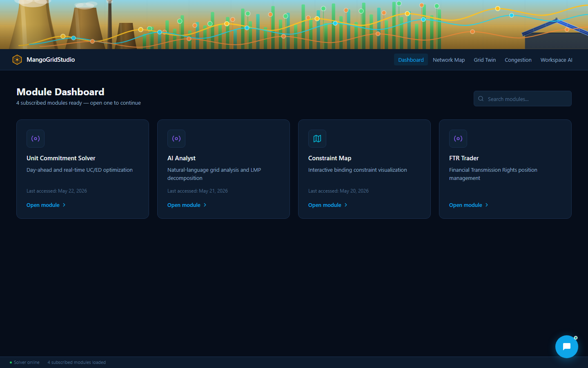The height and width of the screenshot is (368, 588).
Task: Open module for FTR Trader
Action: tap(469, 205)
